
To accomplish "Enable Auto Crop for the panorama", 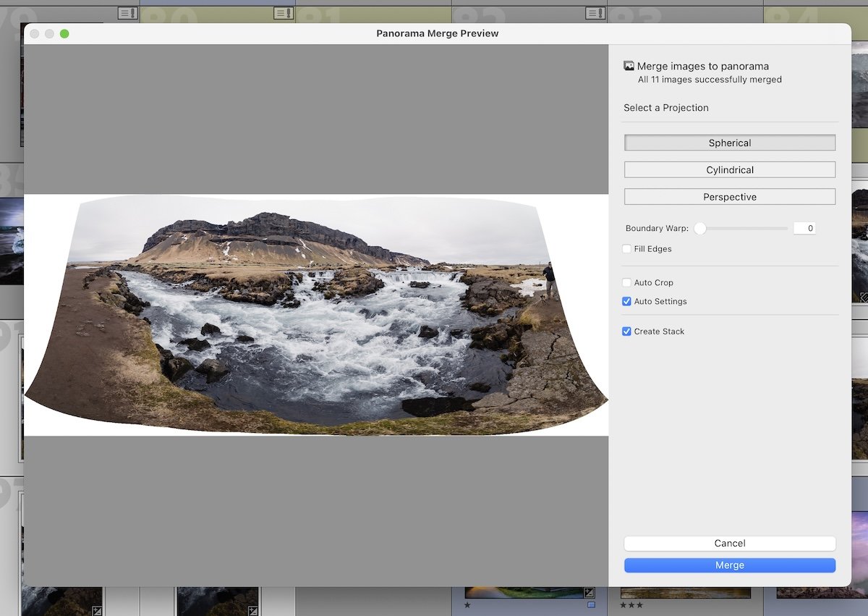I will [626, 282].
